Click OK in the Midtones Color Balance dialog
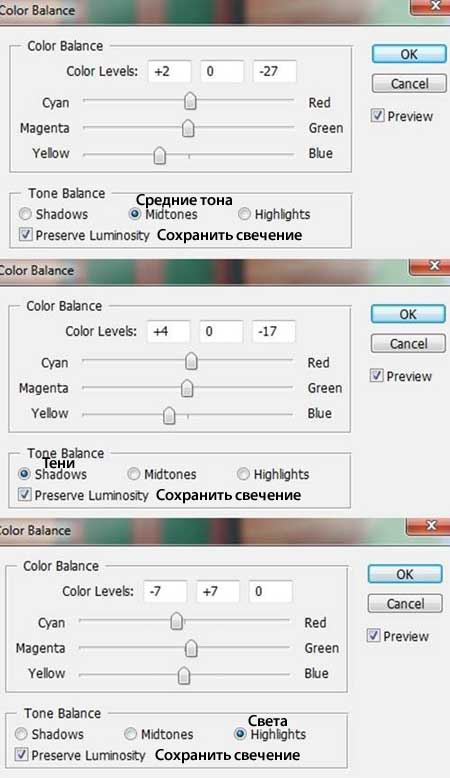Image resolution: width=450 pixels, height=778 pixels. click(x=409, y=54)
